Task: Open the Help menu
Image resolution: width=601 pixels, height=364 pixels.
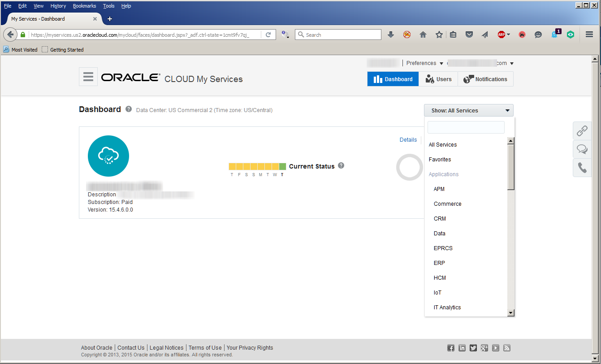Action: [x=126, y=6]
